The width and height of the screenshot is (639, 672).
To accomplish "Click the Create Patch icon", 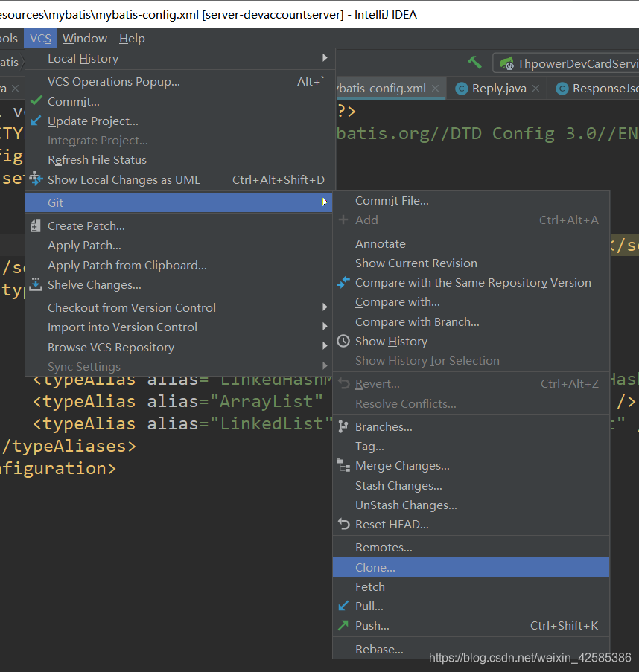I will pyautogui.click(x=36, y=225).
